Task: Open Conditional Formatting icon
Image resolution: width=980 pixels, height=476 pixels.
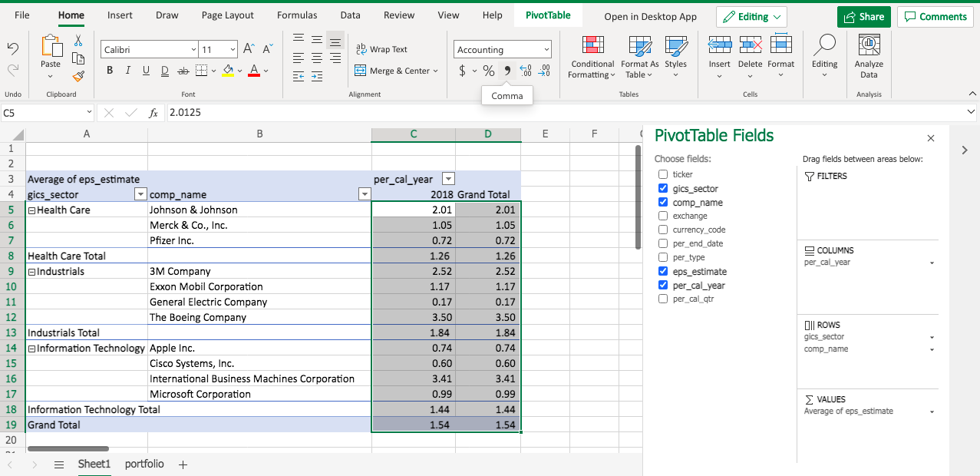Action: click(x=591, y=46)
